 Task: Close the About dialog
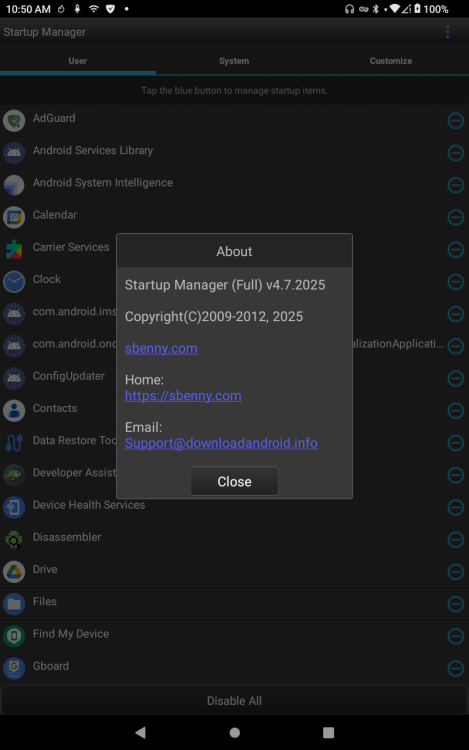[x=234, y=481]
